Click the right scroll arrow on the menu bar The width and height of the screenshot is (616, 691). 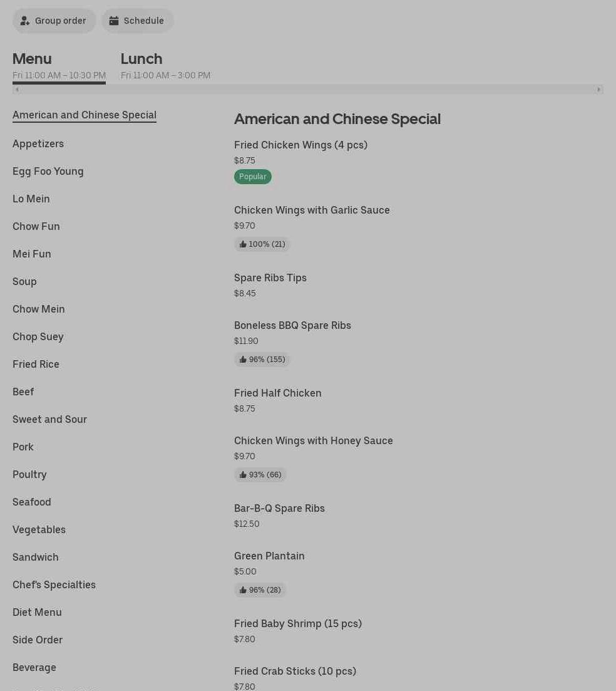599,90
